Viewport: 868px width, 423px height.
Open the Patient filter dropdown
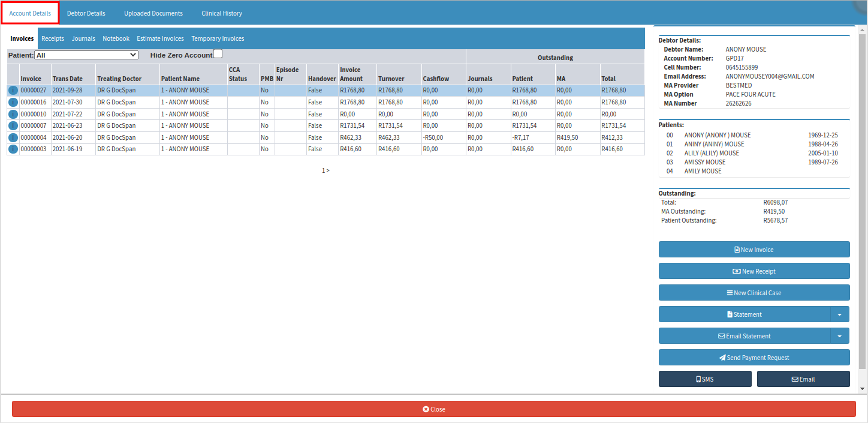pyautogui.click(x=86, y=55)
